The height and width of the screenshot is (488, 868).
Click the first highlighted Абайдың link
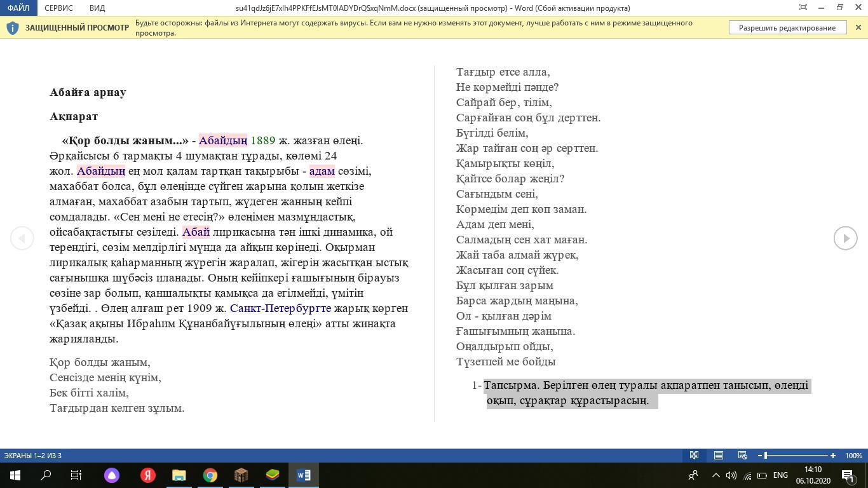(x=223, y=140)
